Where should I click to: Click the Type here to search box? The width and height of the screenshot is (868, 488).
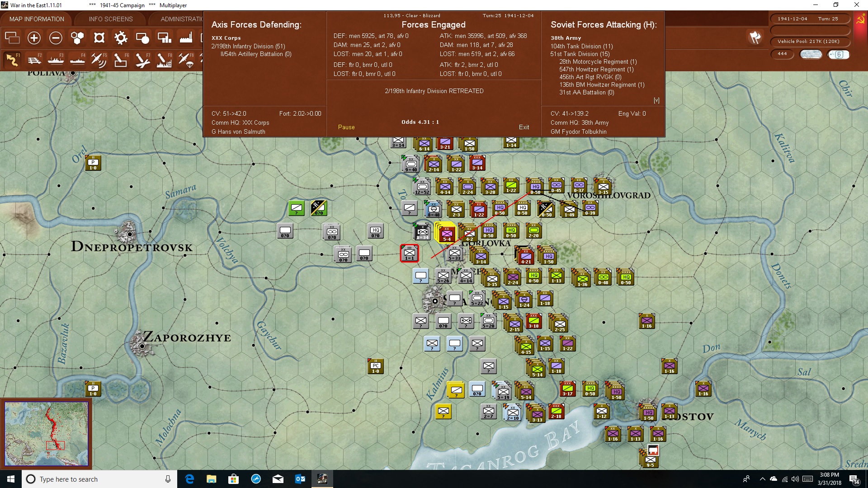coord(99,479)
